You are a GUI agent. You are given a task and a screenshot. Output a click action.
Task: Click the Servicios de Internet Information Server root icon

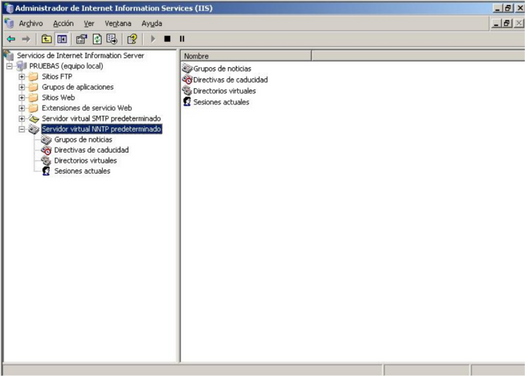[x=9, y=55]
